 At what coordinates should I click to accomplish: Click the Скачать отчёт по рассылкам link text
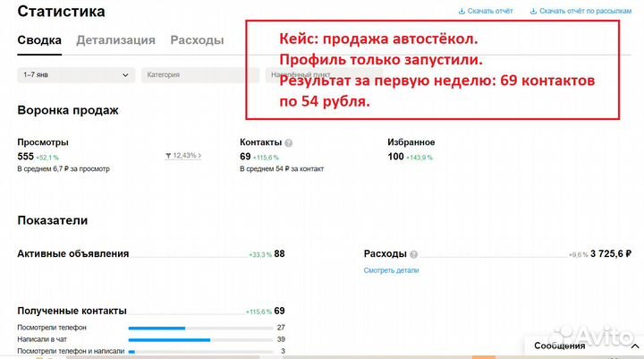(585, 11)
